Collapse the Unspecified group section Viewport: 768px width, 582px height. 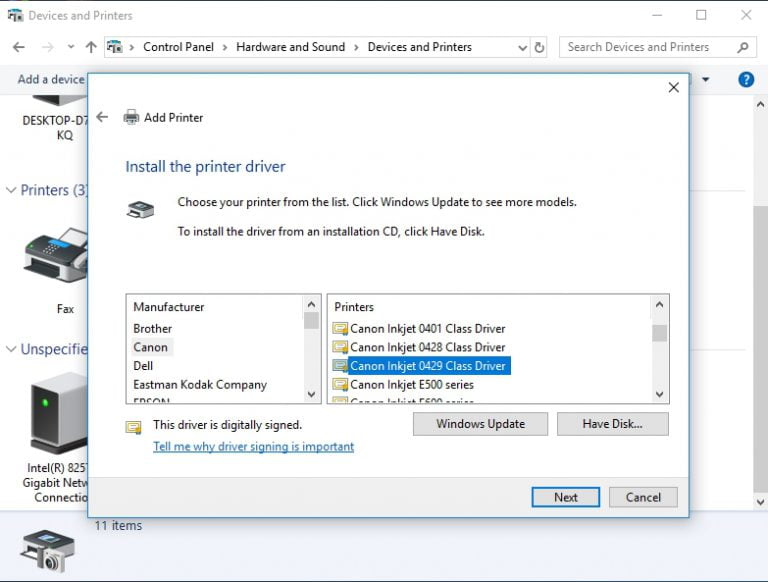point(11,349)
